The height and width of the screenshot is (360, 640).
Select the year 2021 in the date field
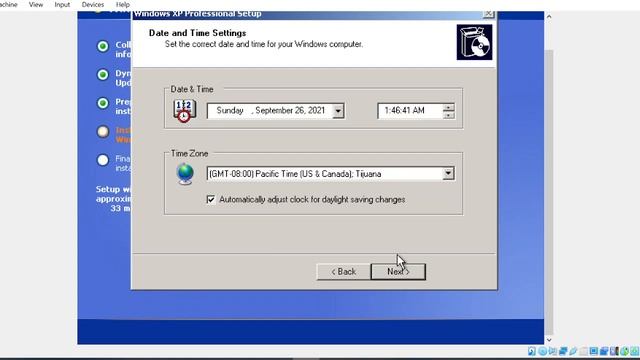[x=316, y=110]
